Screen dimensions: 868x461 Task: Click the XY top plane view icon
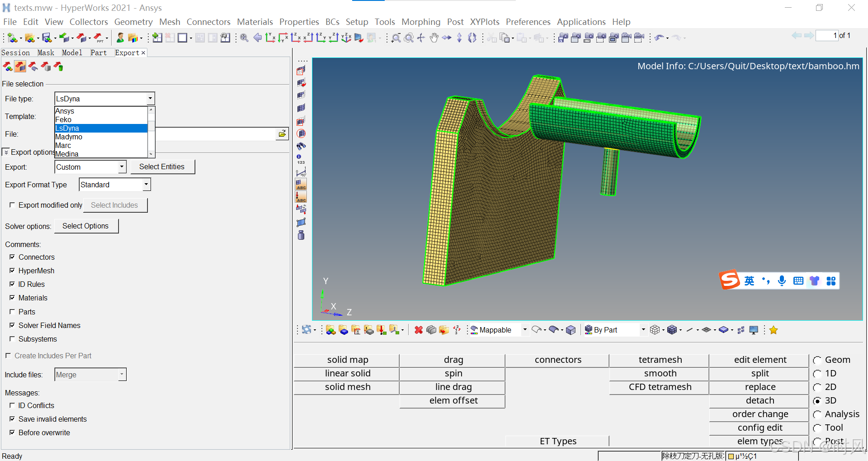[x=270, y=38]
